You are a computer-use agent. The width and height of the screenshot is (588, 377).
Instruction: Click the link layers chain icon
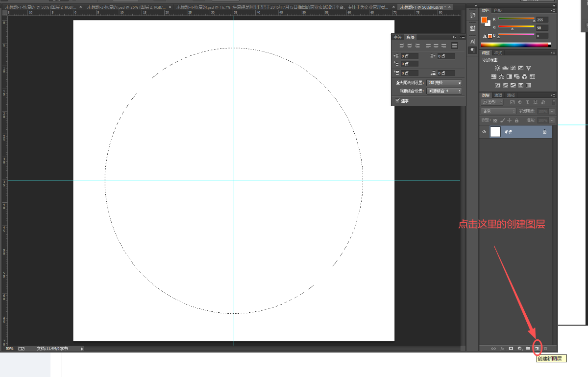(x=493, y=348)
